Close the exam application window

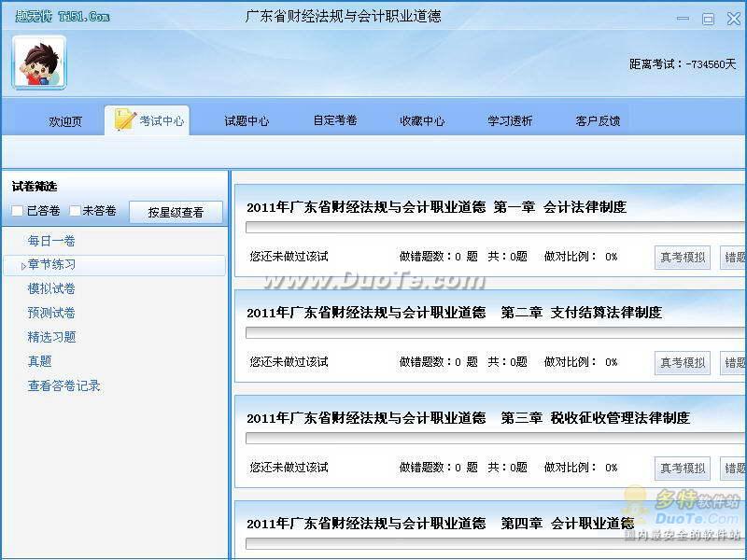734,19
